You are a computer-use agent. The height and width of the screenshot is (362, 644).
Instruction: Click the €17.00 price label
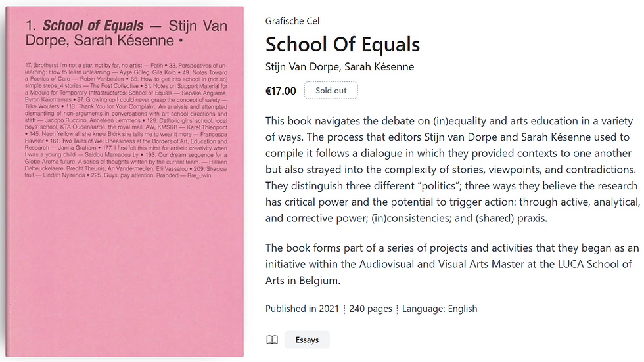point(281,91)
